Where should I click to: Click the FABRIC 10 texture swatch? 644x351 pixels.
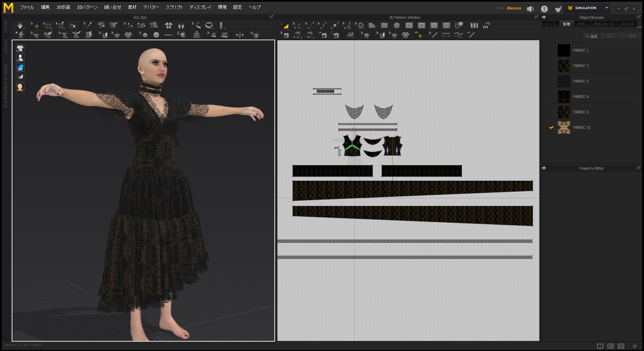click(x=564, y=128)
